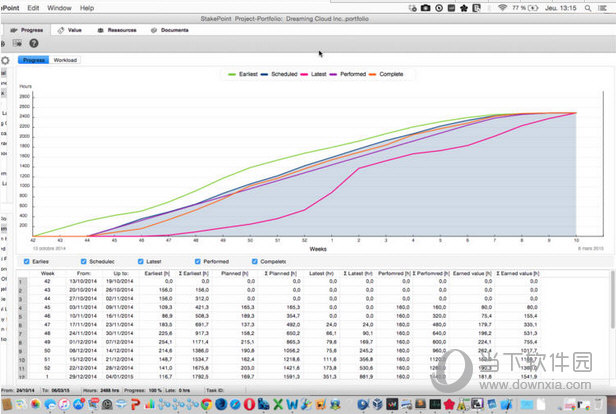Select the main Progress tab with icon
The image size is (616, 414).
pos(27,30)
